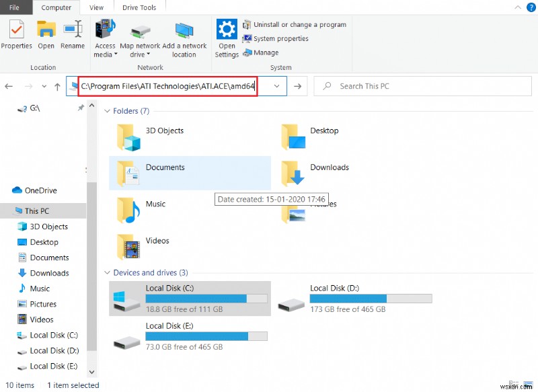This screenshot has height=392, width=538.
Task: Switch to the Computer tab
Action: (56, 7)
